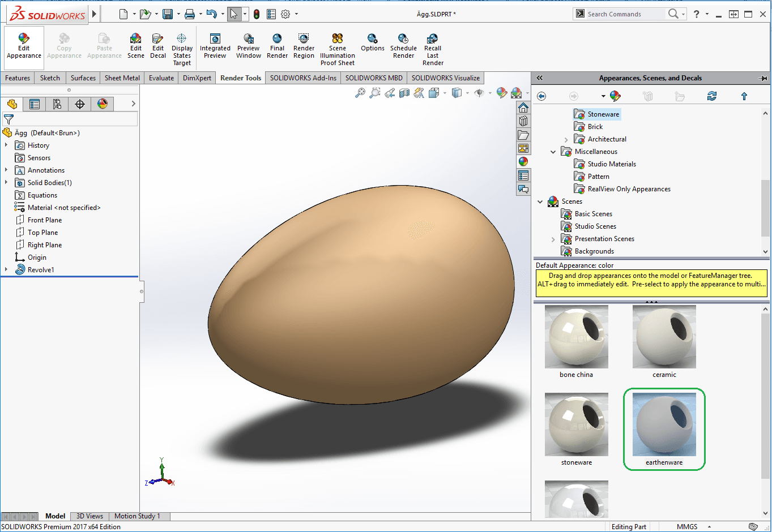772x532 pixels.
Task: Launch Integrated Preview render
Action: 215,39
